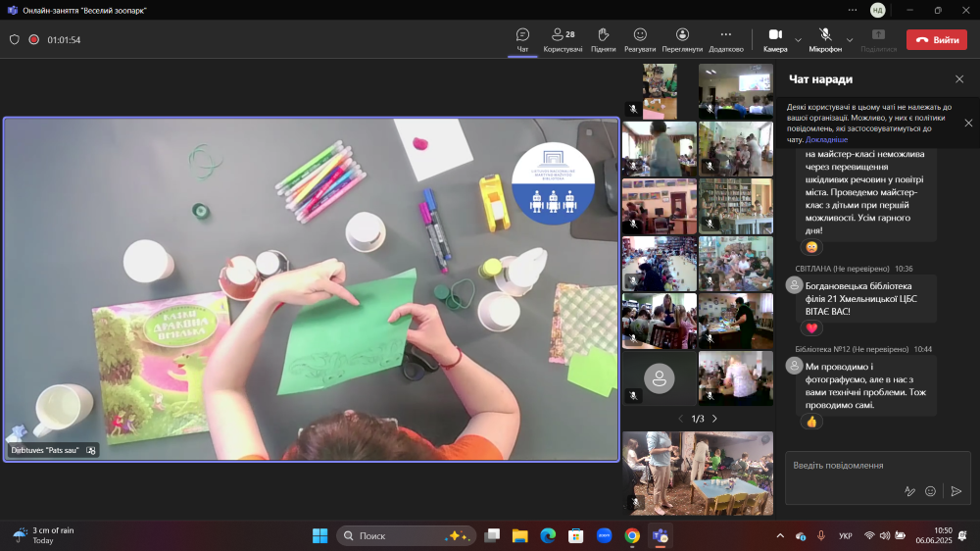Select the main Dirbtuves "Pats sau" video

click(312, 289)
